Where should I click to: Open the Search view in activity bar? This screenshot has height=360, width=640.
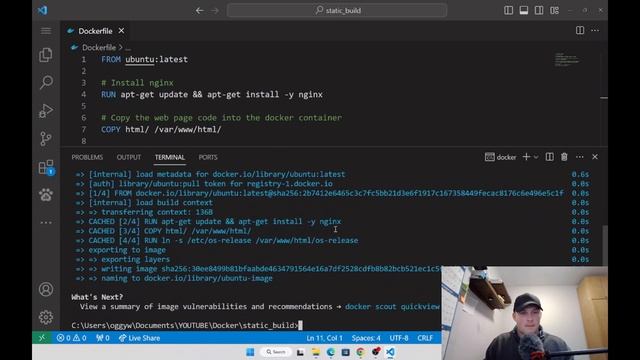coord(46,82)
